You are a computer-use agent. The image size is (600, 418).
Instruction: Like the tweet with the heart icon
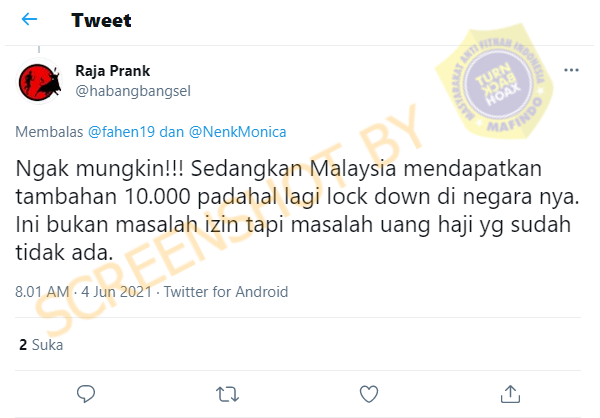pos(369,394)
